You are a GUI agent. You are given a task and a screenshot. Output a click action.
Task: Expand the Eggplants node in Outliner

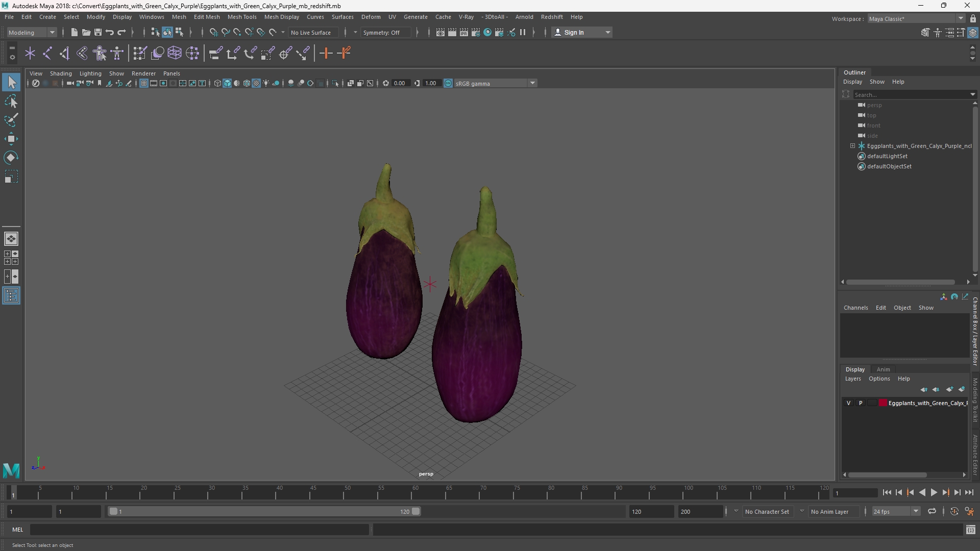click(852, 146)
